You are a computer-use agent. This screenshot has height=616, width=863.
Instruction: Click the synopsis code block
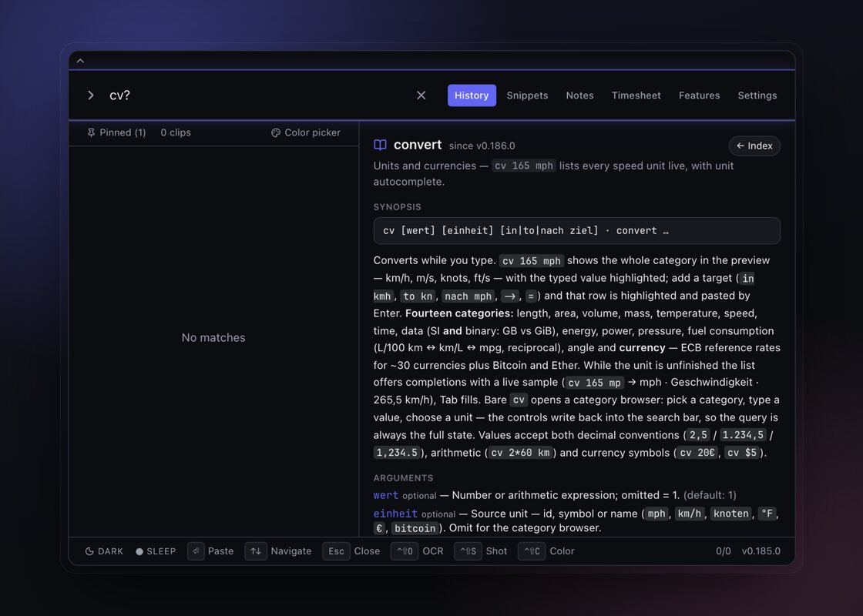[577, 230]
